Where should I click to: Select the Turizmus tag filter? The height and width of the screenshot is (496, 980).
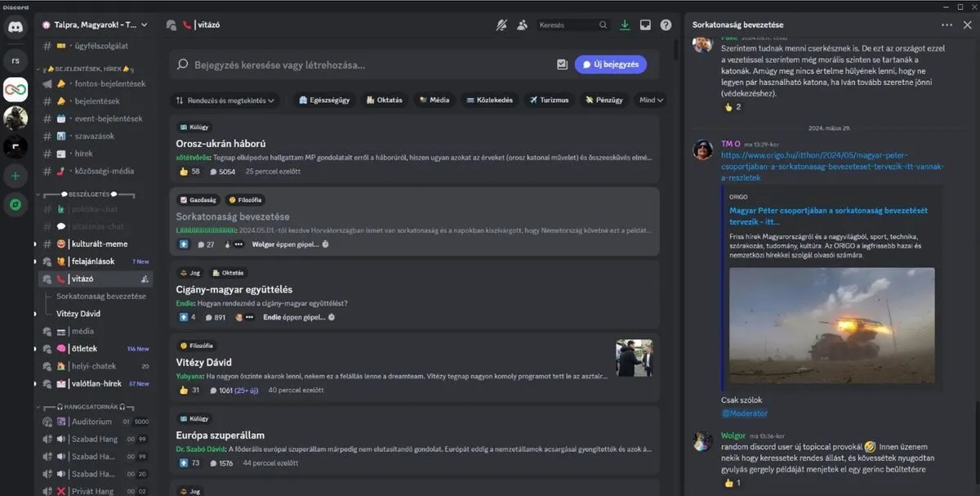click(547, 101)
